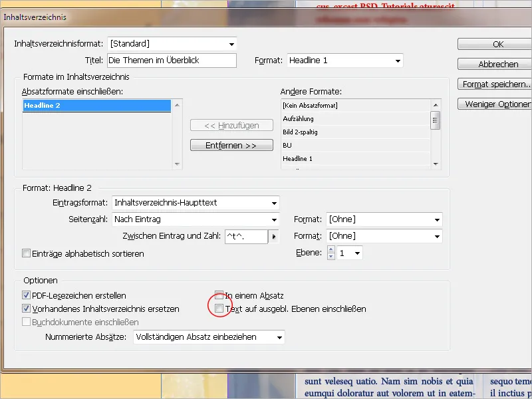Open the Nummerierte Absätze dropdown
This screenshot has width=532, height=399.
point(209,337)
